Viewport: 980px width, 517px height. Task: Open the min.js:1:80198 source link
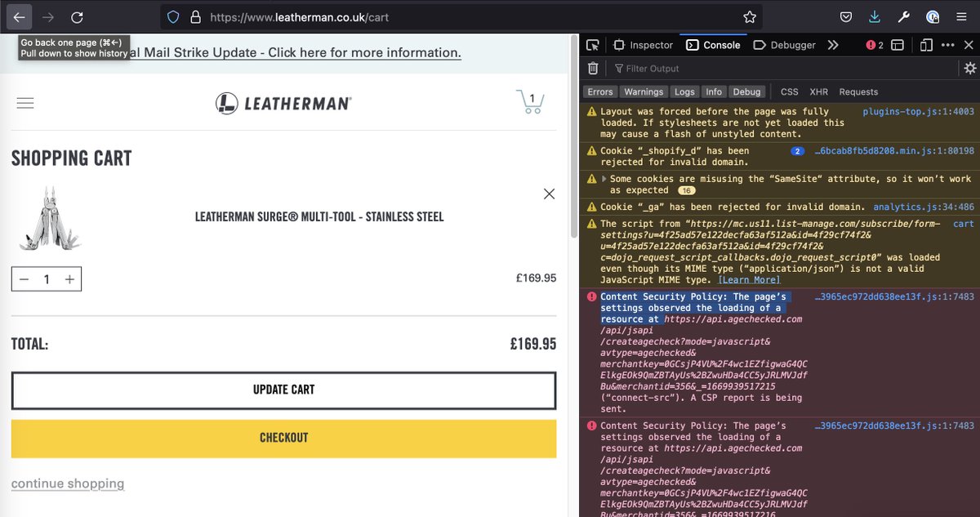(894, 151)
